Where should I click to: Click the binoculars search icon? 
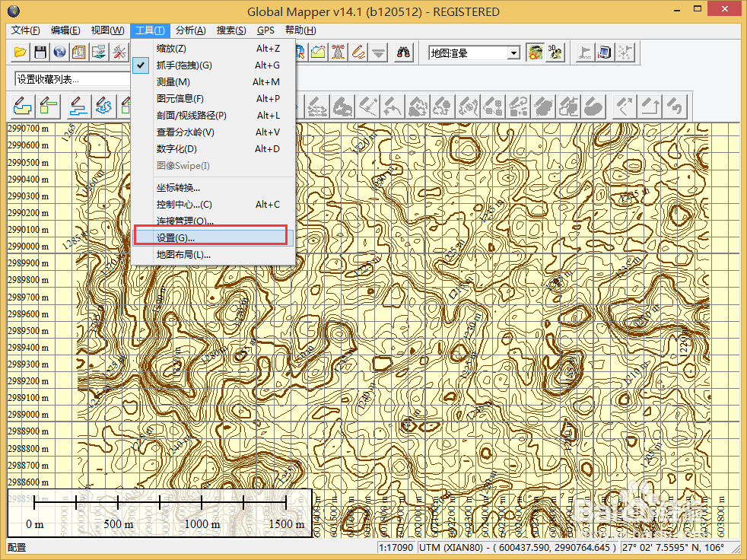[403, 52]
